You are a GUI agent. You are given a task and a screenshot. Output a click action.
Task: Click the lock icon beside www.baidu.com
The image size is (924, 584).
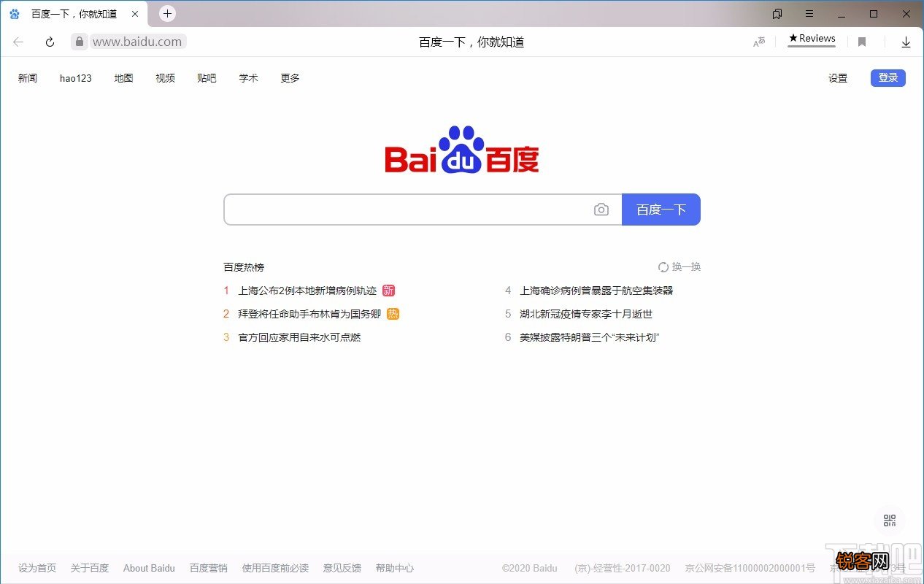pos(80,42)
